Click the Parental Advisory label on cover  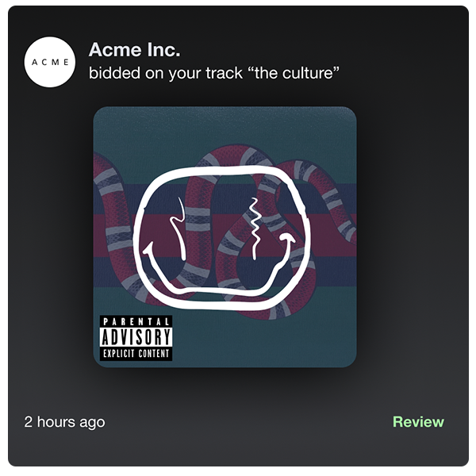136,338
